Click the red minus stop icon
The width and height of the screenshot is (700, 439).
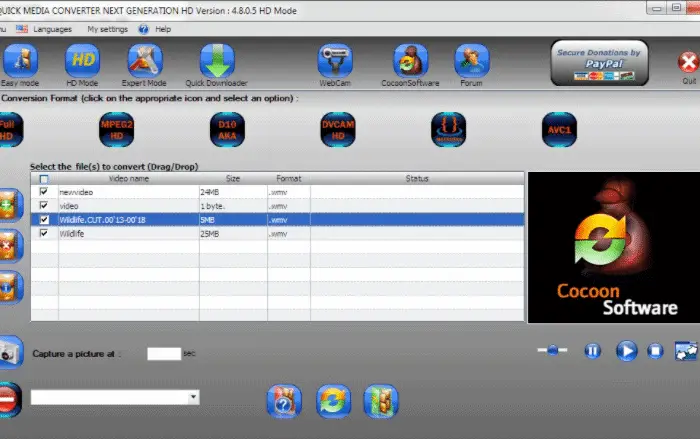10,400
